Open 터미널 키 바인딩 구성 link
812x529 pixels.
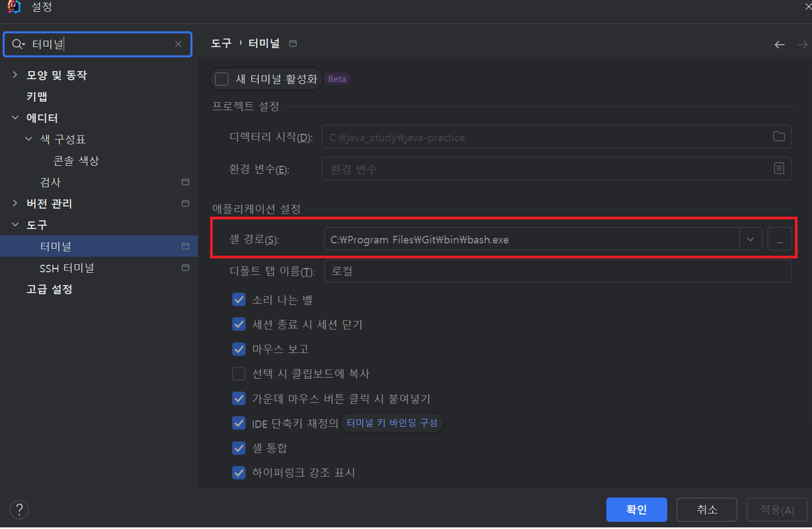392,423
